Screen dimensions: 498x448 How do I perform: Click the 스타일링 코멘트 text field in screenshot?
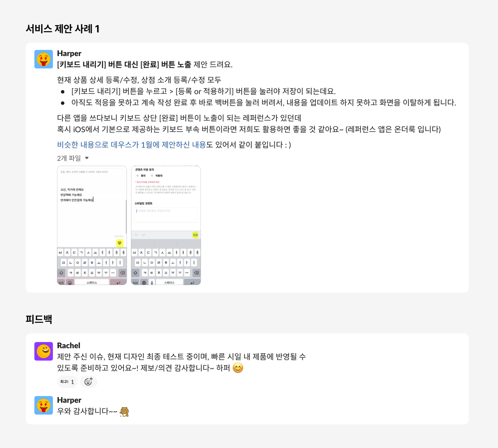tap(166, 215)
